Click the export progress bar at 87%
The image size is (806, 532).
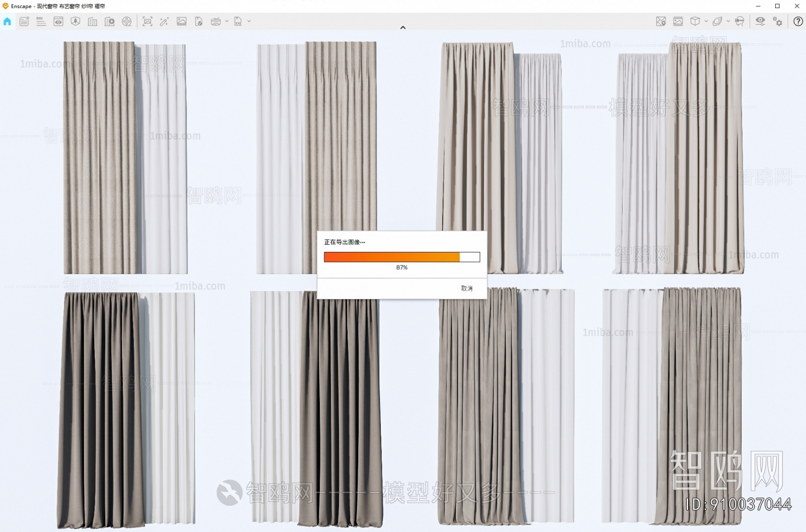[402, 257]
